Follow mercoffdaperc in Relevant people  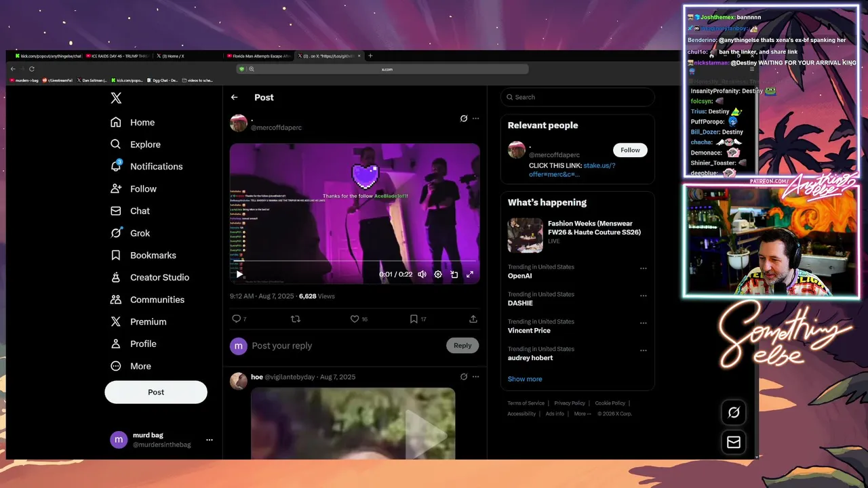click(630, 150)
